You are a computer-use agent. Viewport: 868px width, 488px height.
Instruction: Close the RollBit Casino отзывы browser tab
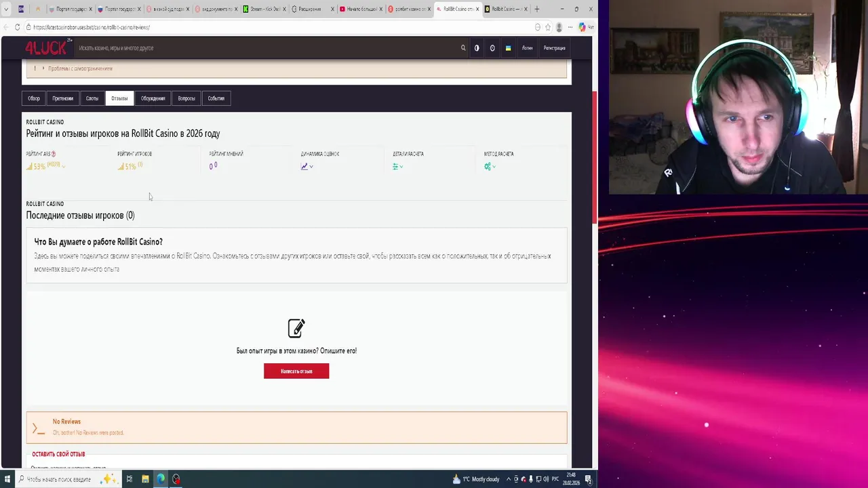(477, 9)
